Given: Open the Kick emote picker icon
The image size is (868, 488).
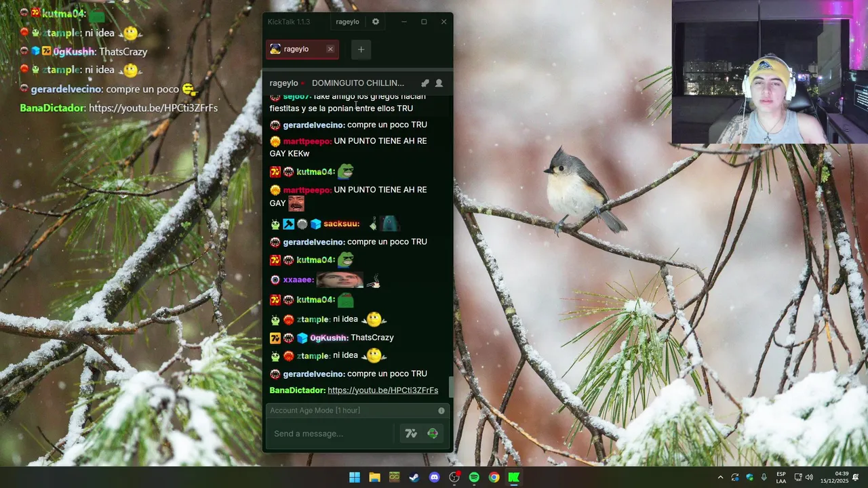Looking at the screenshot, I should click(x=433, y=434).
